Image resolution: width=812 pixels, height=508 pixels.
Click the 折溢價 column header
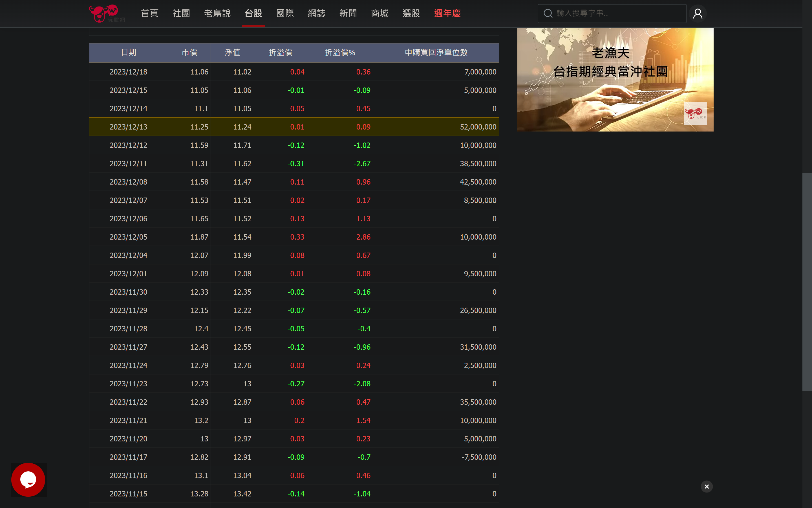[x=281, y=52]
